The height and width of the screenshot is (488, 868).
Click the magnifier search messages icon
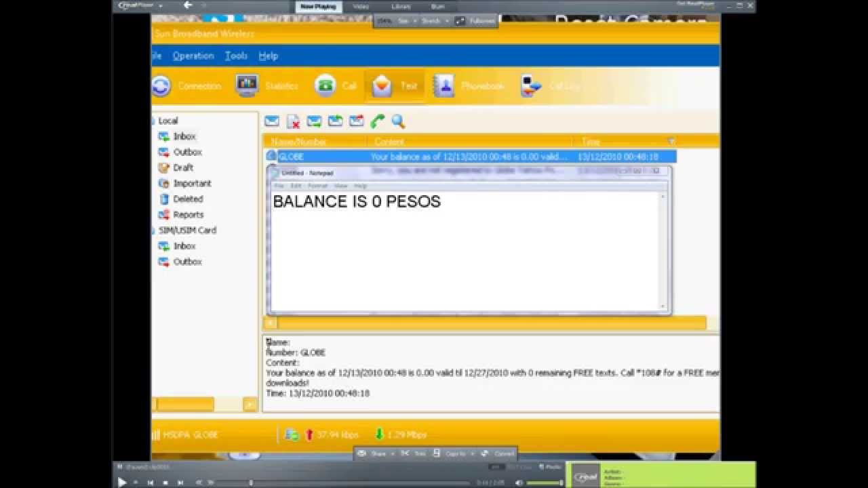pos(399,121)
